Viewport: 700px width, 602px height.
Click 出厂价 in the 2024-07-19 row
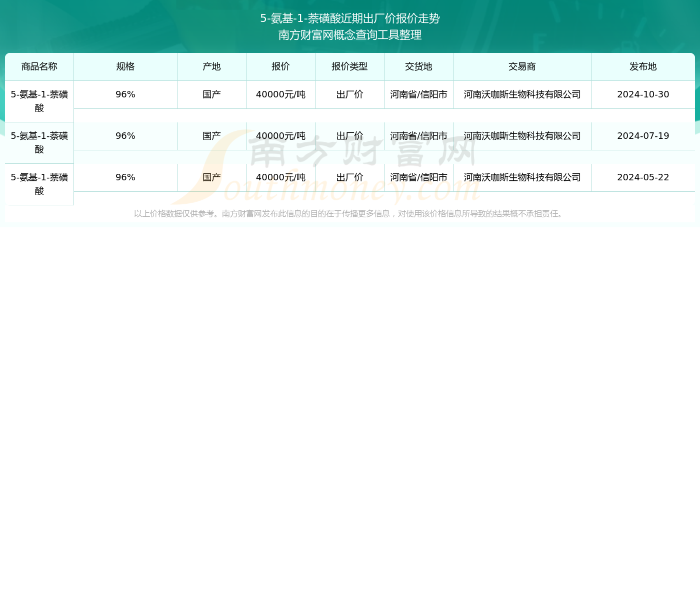349,136
